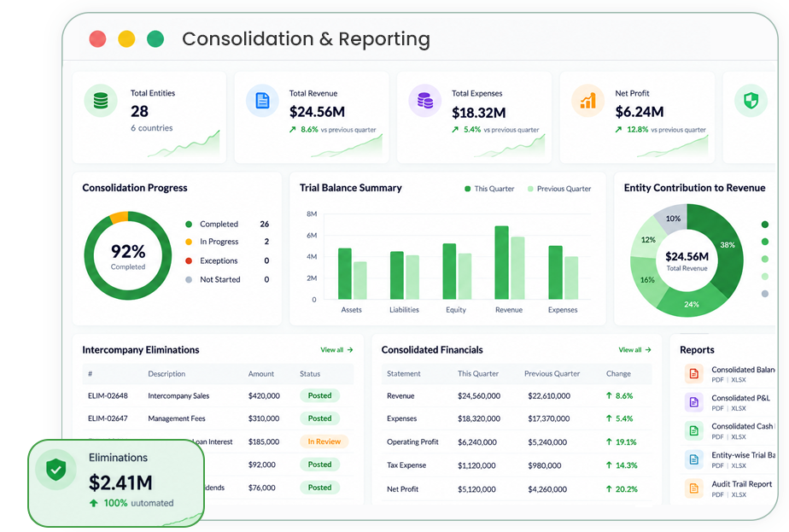Click the Amount column header

click(261, 373)
